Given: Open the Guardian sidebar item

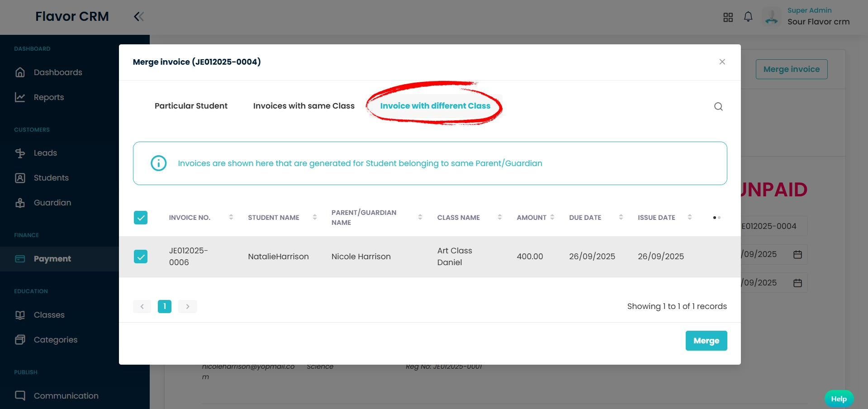Looking at the screenshot, I should point(52,203).
